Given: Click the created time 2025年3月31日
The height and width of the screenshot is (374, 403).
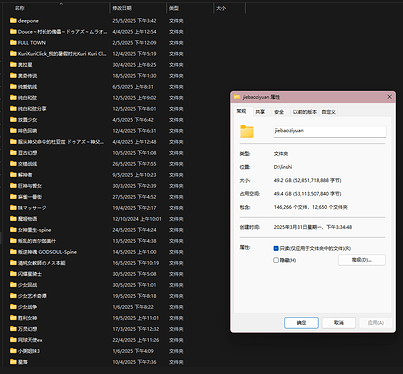Looking at the screenshot, I should tap(313, 227).
